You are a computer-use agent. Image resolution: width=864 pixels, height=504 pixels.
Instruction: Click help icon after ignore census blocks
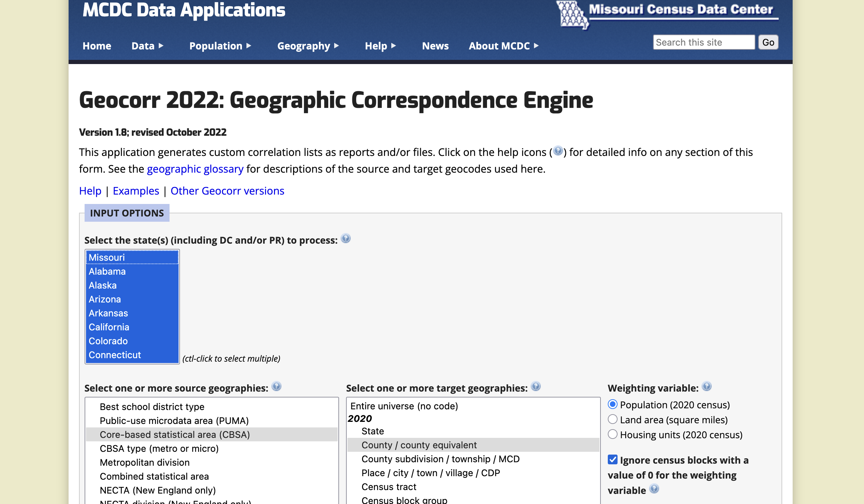click(654, 489)
